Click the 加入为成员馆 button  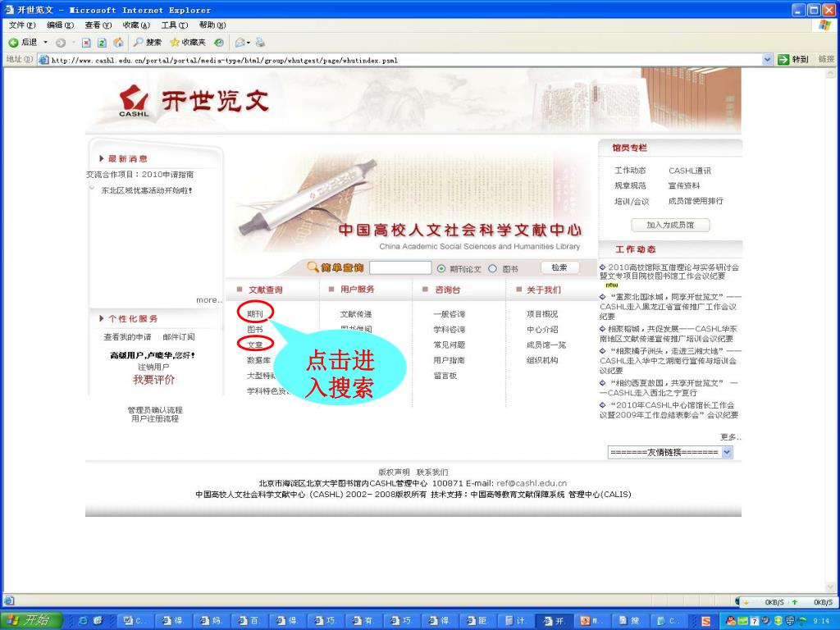point(670,225)
